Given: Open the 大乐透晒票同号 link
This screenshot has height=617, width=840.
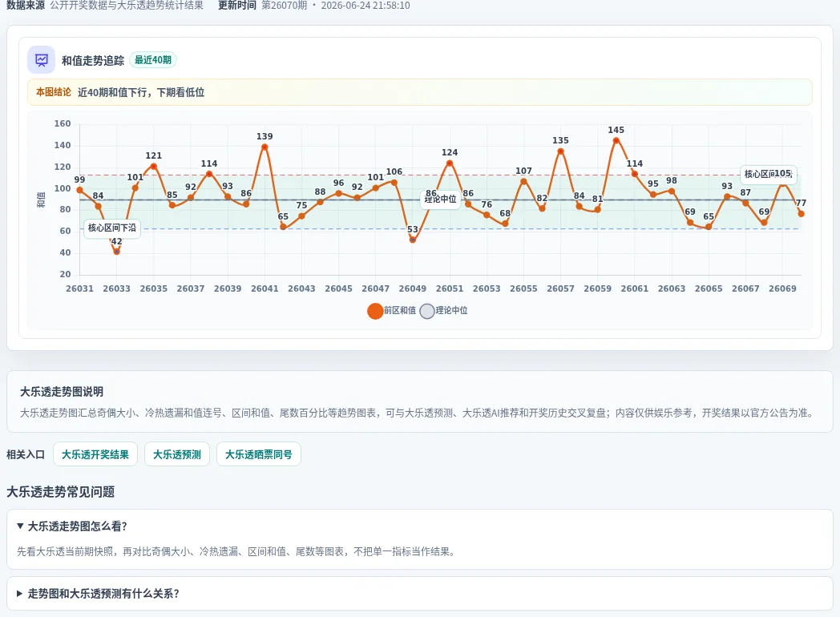Looking at the screenshot, I should point(259,454).
